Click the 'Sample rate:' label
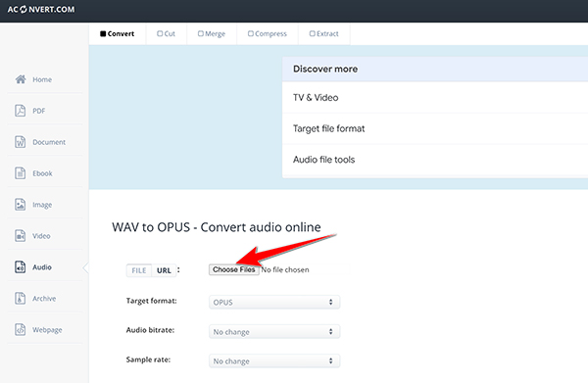 pyautogui.click(x=148, y=359)
